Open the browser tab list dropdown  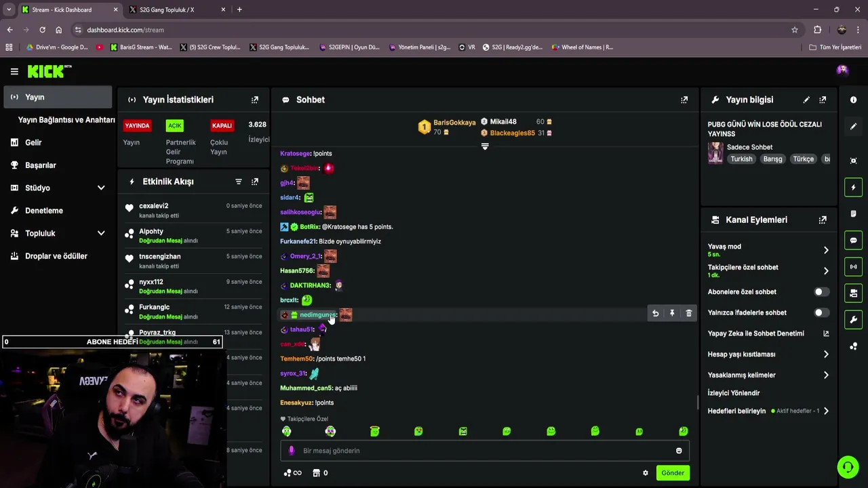tap(8, 9)
